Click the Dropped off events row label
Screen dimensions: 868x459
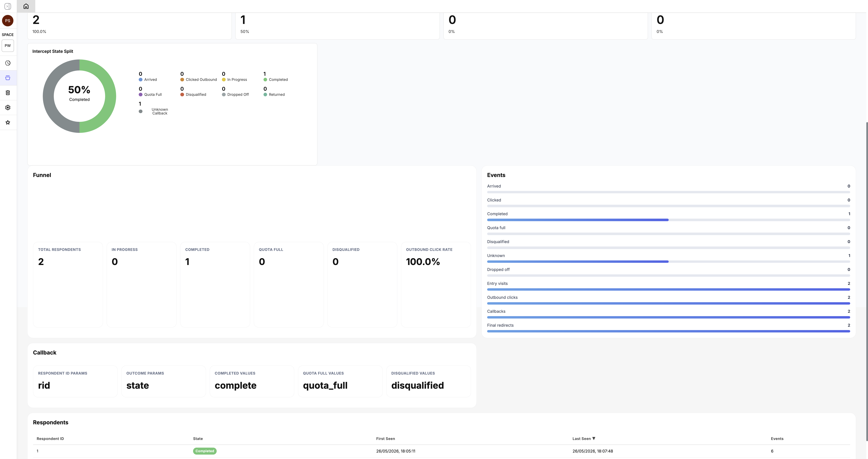[498, 270]
